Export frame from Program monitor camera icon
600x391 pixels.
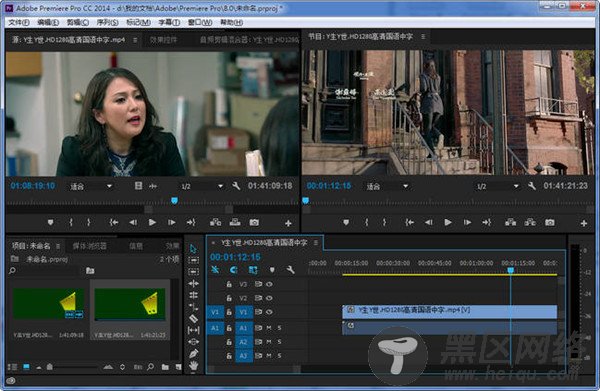550,222
